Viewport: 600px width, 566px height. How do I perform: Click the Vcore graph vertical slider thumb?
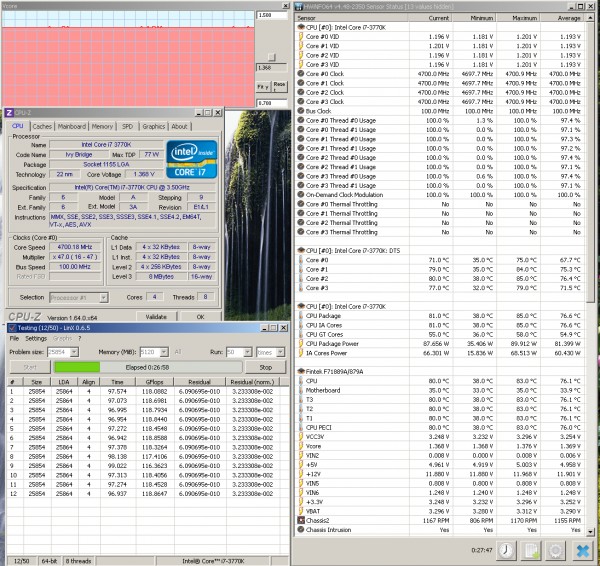pos(272,57)
